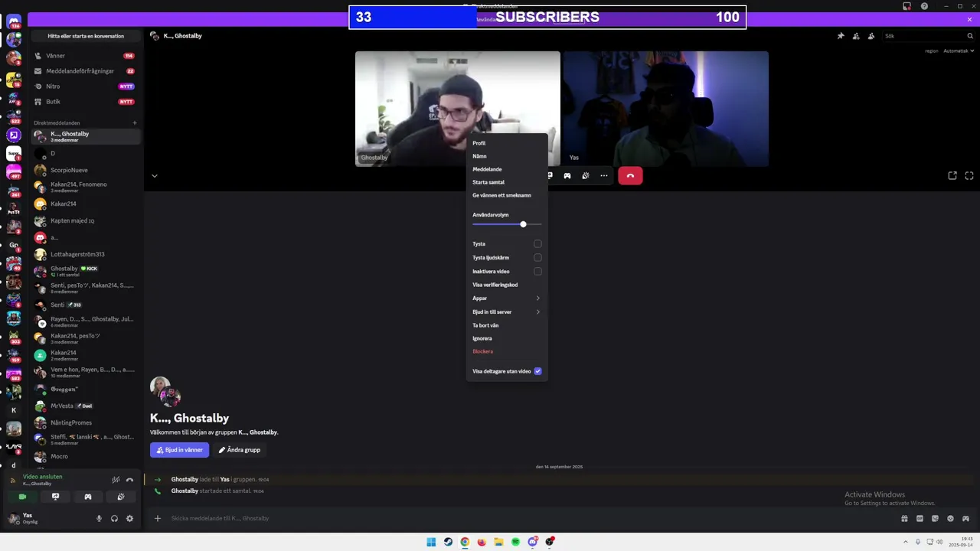Send a gift with the gift icon
This screenshot has width=980, height=551.
tap(904, 518)
